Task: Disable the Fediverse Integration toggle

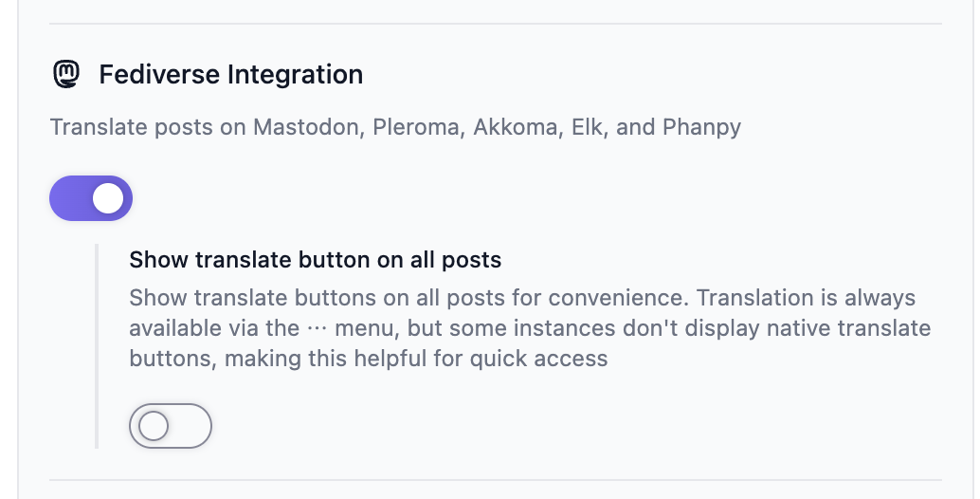Action: click(91, 198)
